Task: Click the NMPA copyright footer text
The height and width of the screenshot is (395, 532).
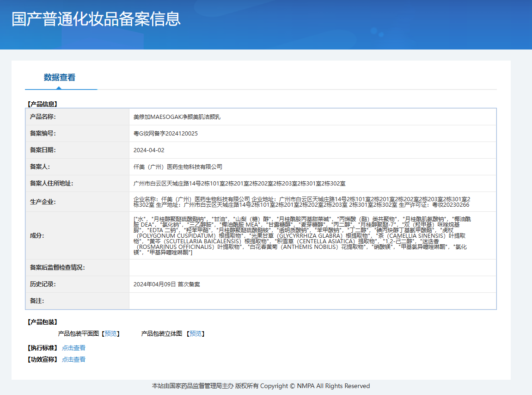Action: (261, 386)
